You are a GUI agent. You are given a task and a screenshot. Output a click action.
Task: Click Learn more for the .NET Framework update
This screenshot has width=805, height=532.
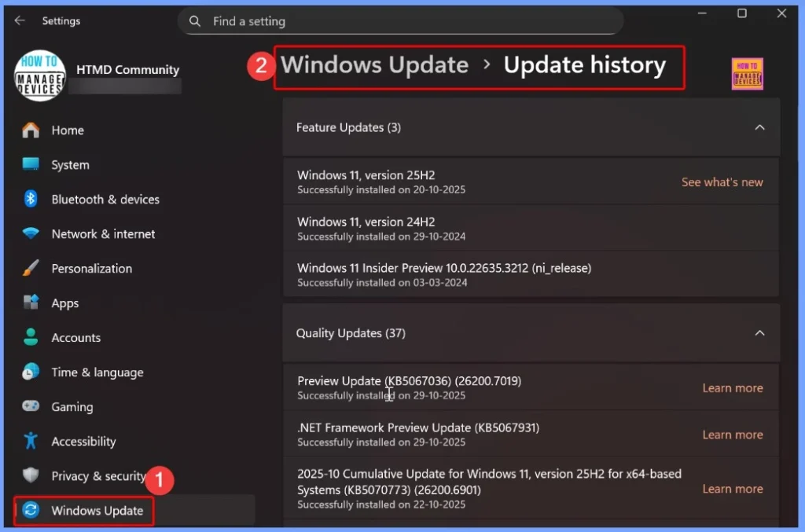pyautogui.click(x=733, y=434)
